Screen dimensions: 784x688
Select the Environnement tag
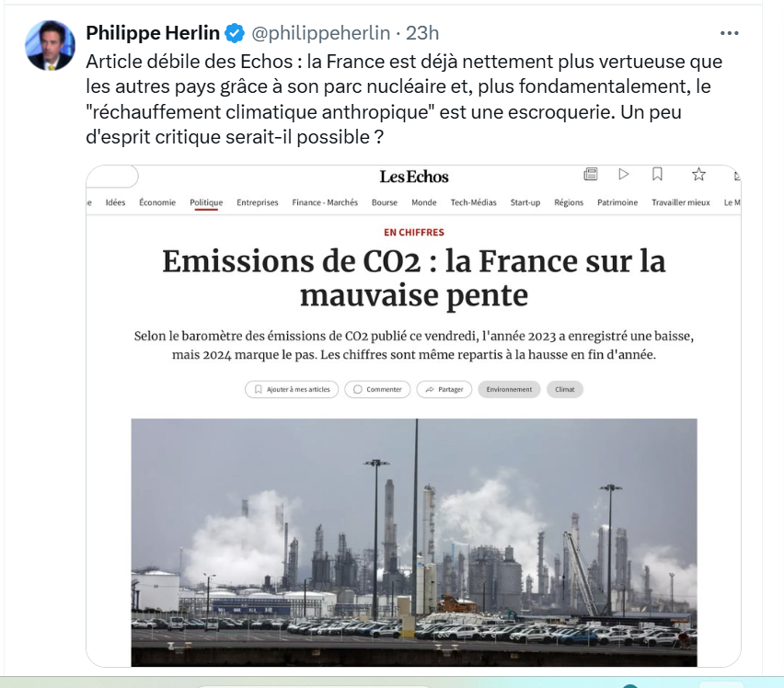pos(509,389)
